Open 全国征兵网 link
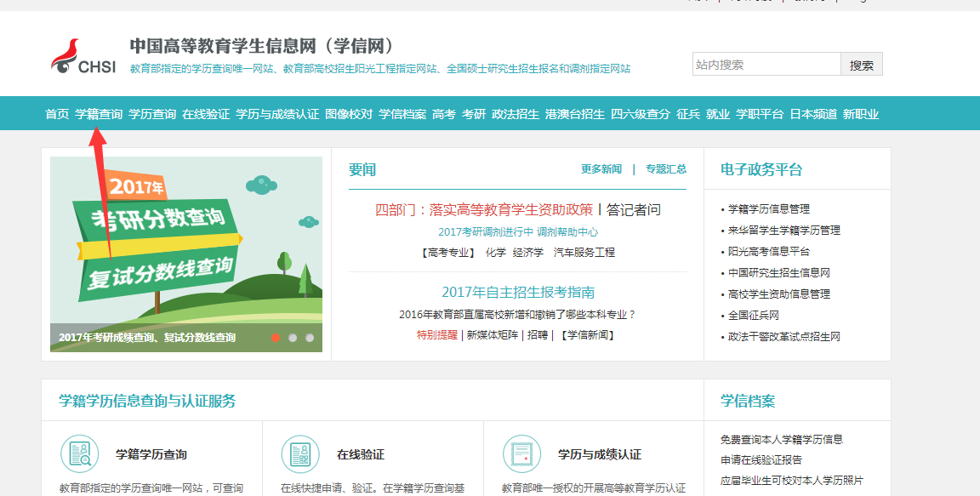This screenshot has width=980, height=496. 753,316
